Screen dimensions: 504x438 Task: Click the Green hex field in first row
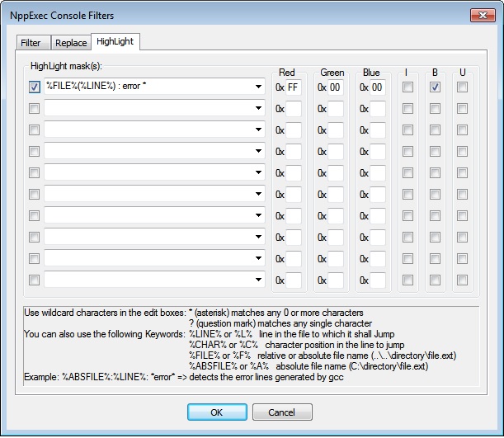[336, 87]
